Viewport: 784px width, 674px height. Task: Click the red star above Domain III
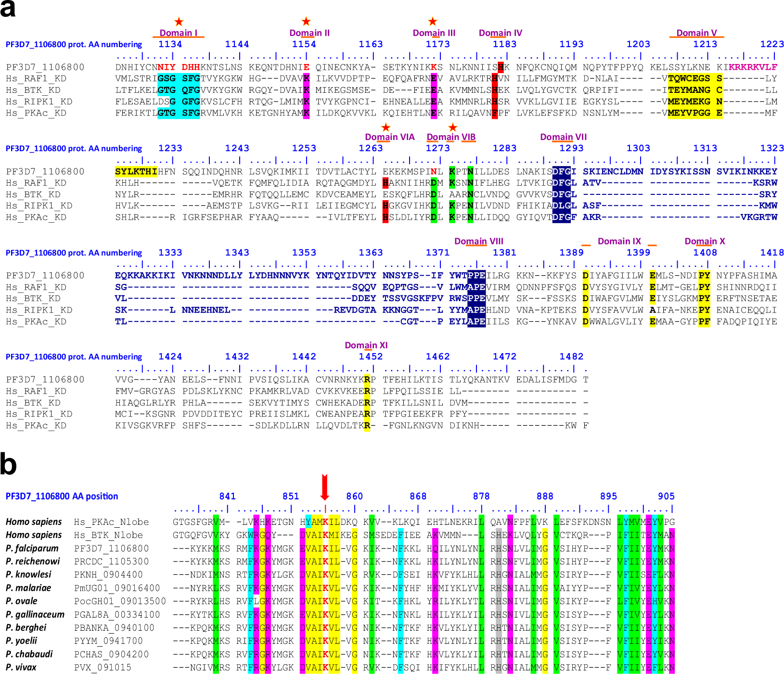tap(433, 21)
